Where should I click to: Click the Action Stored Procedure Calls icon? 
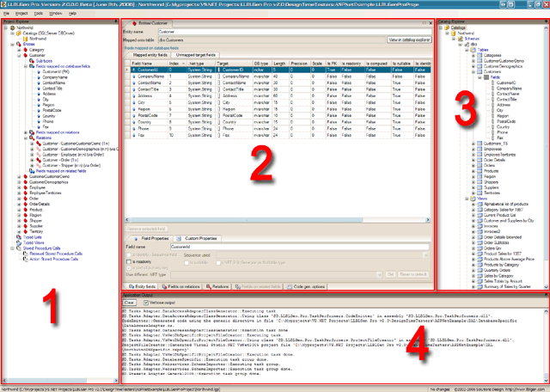25,259
